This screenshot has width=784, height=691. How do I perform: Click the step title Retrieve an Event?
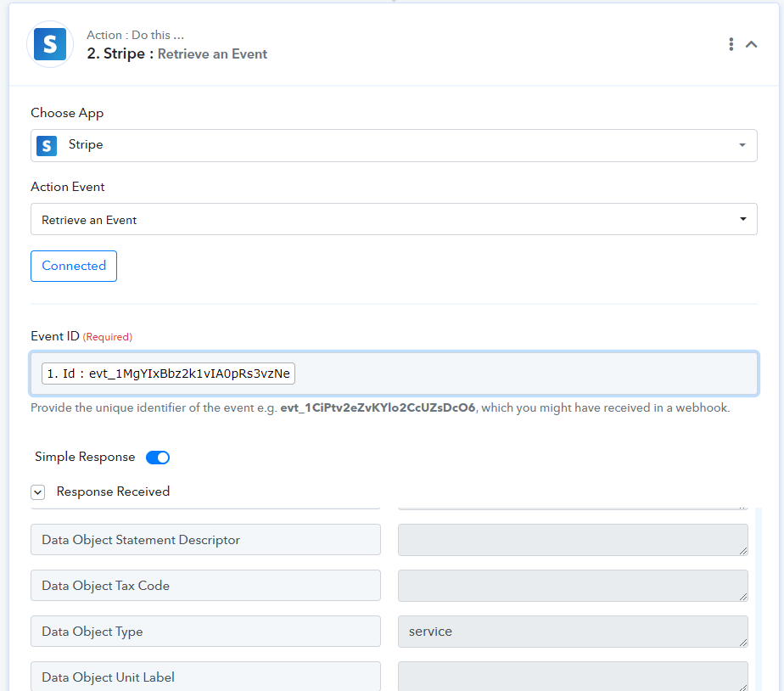tap(212, 54)
